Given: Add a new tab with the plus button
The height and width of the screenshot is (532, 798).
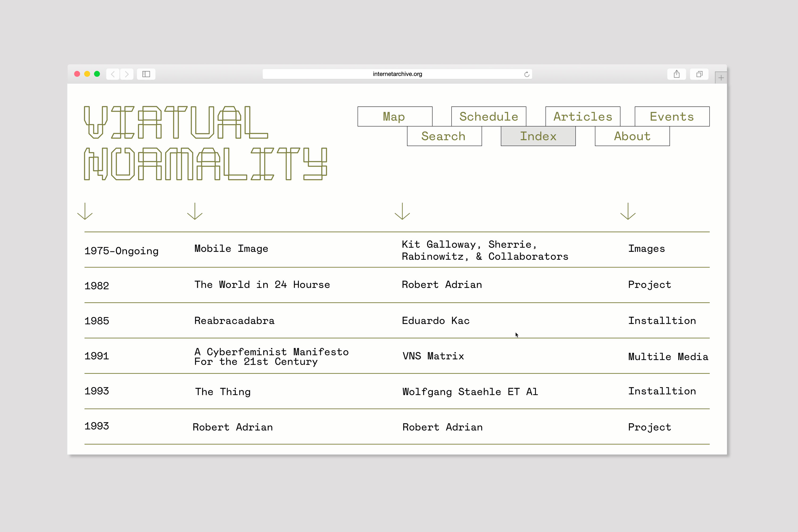Looking at the screenshot, I should (x=721, y=78).
